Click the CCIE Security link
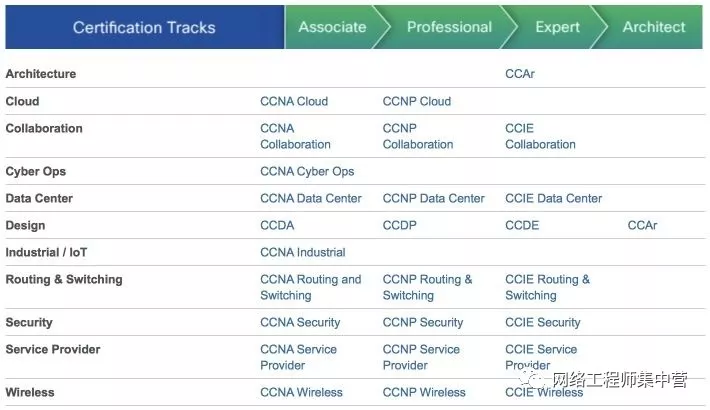Screen dimensions: 710x410 point(543,322)
